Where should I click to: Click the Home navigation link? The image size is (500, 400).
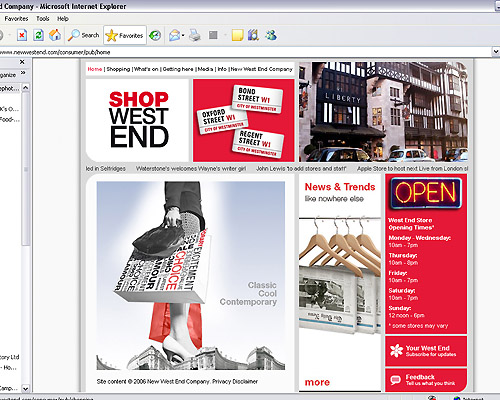pyautogui.click(x=95, y=69)
